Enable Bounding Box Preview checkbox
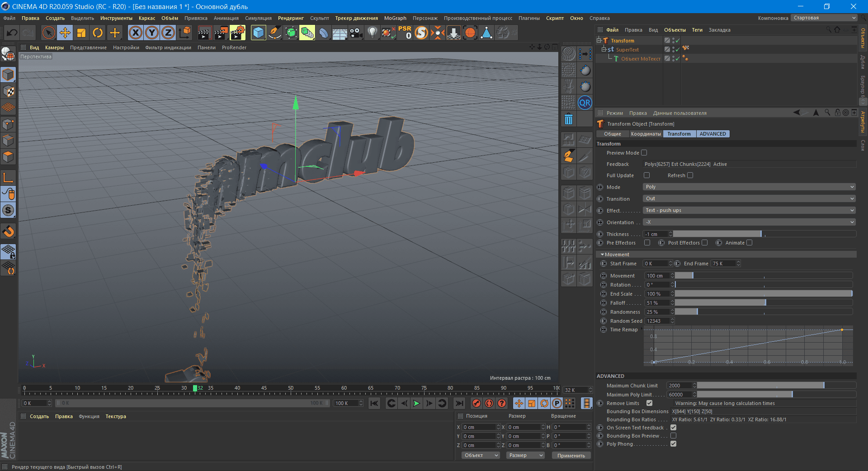This screenshot has width=868, height=471. 674,436
